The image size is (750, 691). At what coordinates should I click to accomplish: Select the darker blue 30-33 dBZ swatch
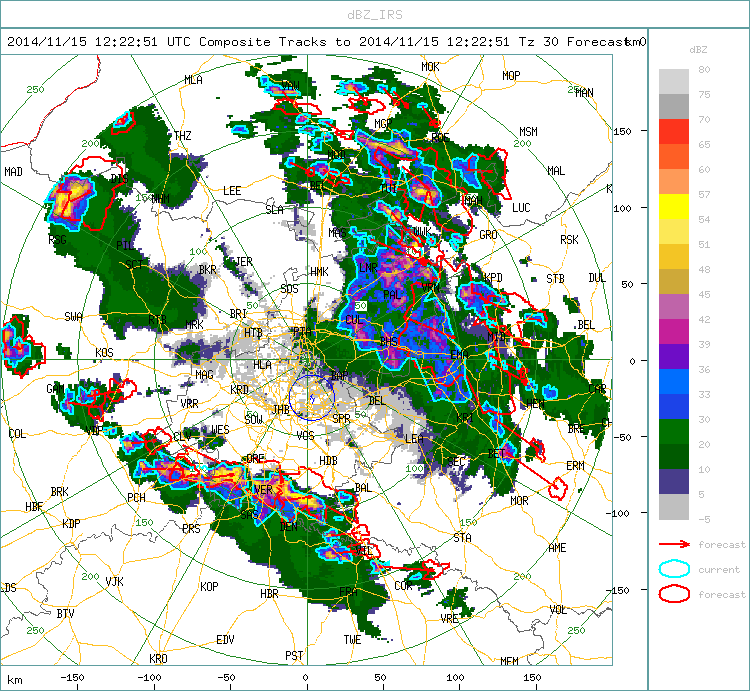tap(674, 406)
